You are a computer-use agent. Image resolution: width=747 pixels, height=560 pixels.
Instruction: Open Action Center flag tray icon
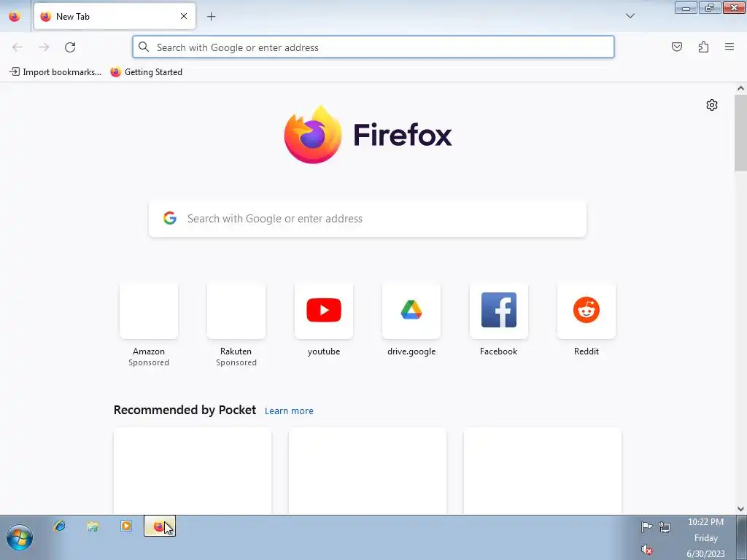646,526
